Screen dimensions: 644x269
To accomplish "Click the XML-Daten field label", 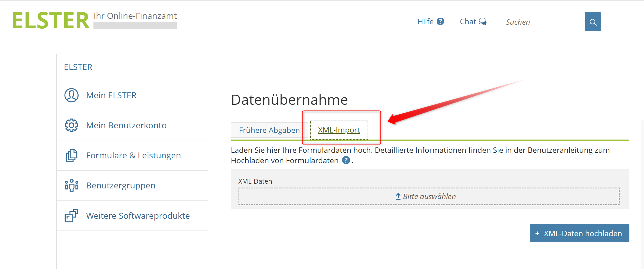I will click(x=255, y=181).
